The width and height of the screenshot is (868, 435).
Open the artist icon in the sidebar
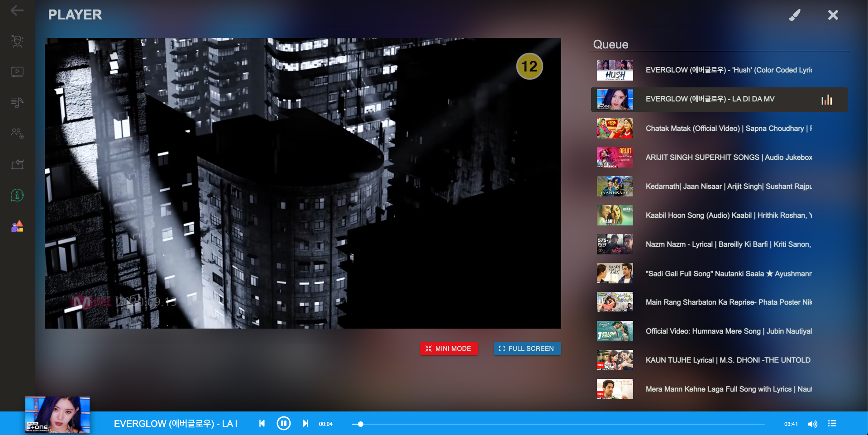[x=17, y=41]
